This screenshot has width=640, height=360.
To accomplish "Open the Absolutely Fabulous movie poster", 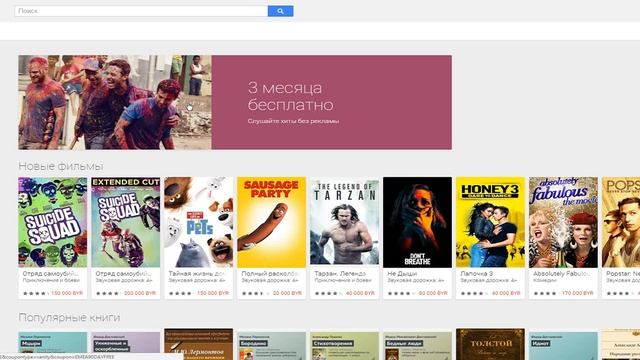I will tap(563, 222).
